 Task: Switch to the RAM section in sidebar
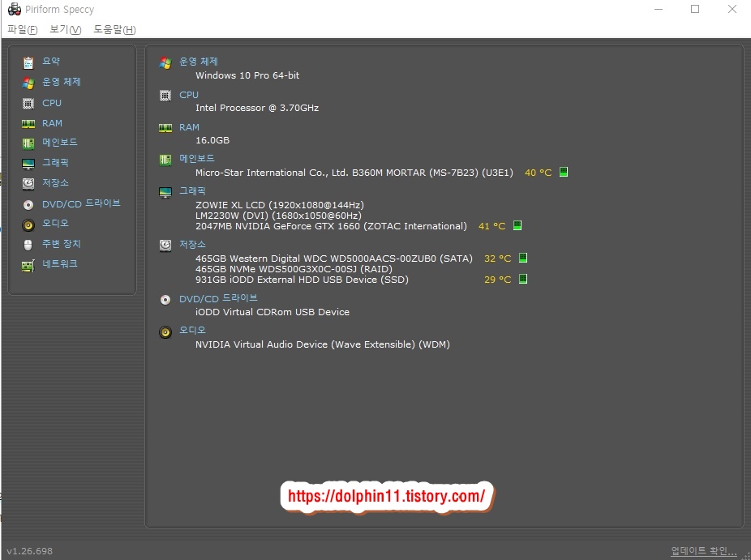point(52,123)
